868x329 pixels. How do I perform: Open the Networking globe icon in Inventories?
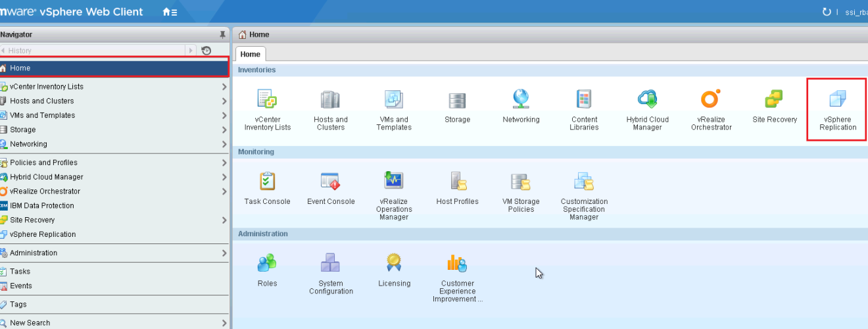(521, 99)
